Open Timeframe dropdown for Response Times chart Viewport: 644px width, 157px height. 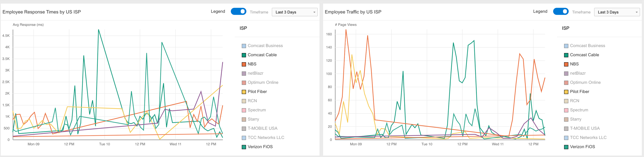[295, 12]
